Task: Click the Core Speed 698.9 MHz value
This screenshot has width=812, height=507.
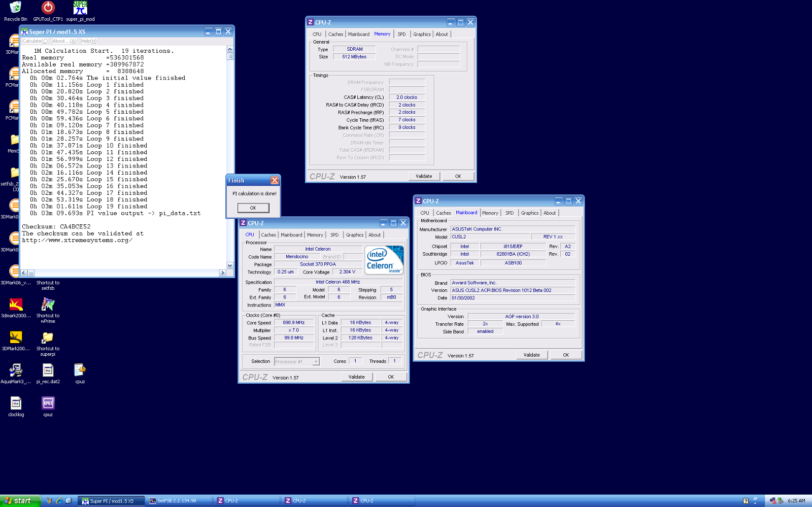Action: 294,323
